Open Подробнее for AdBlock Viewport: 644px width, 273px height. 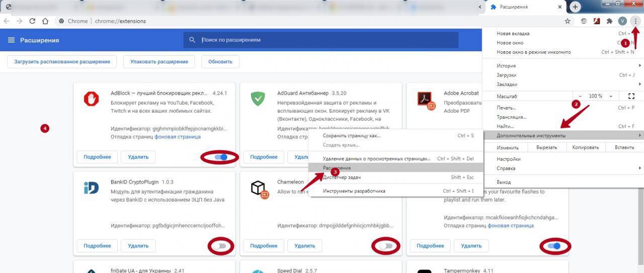pyautogui.click(x=97, y=157)
